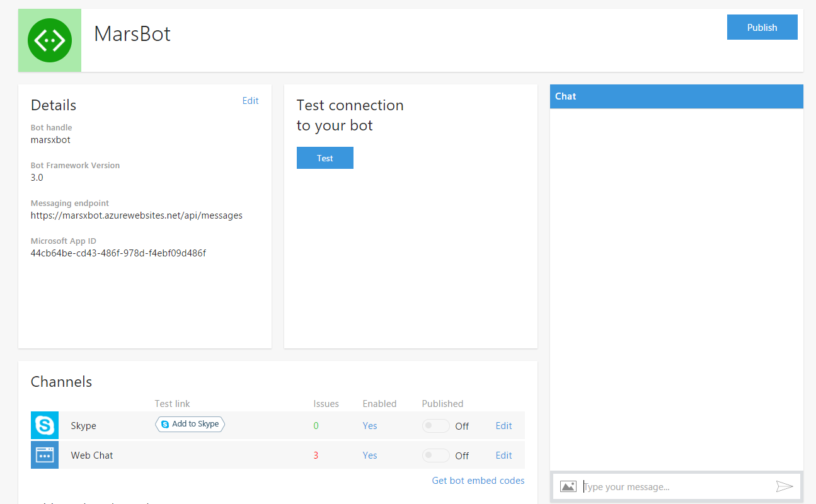Test the bot connection
The height and width of the screenshot is (504, 816).
tap(325, 158)
